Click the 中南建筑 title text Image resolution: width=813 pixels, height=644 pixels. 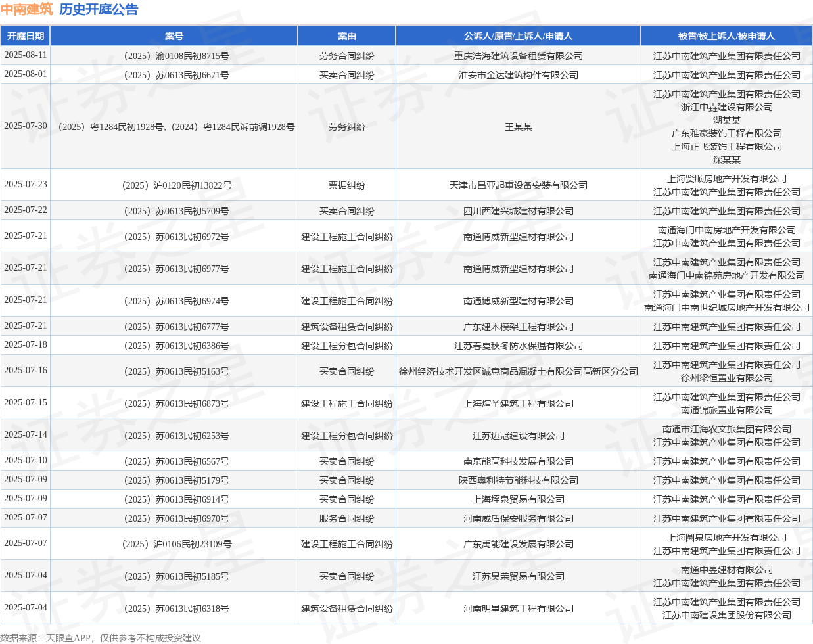pyautogui.click(x=26, y=9)
